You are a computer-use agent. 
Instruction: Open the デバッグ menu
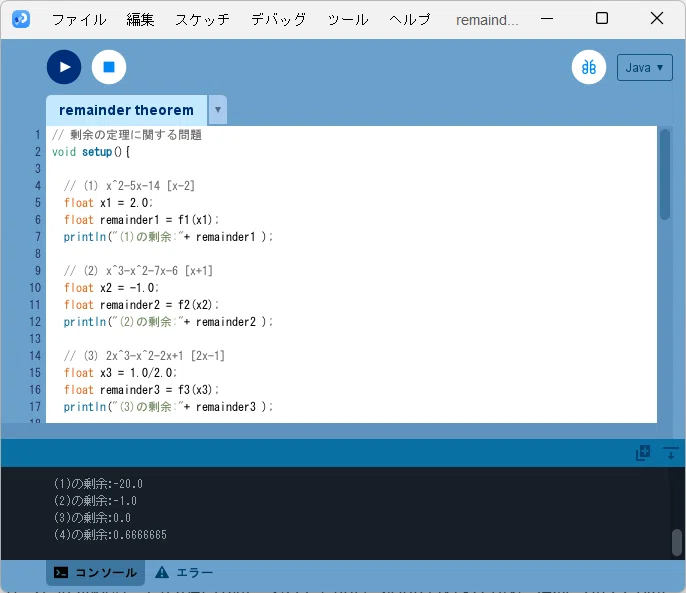278,20
